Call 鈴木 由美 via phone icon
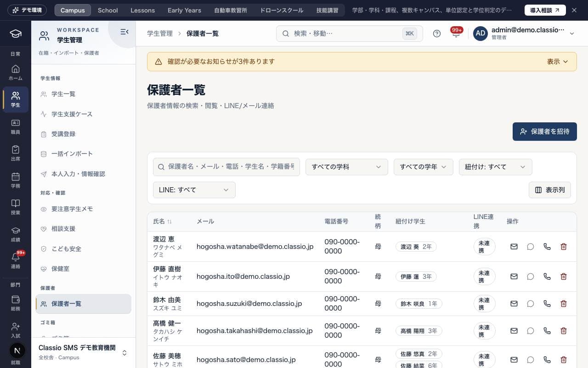588x368 pixels. tap(547, 304)
